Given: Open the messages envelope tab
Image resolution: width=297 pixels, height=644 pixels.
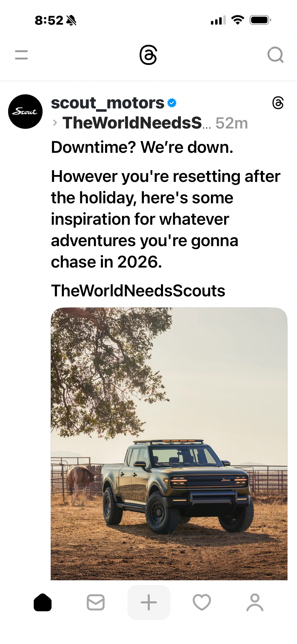Looking at the screenshot, I should [x=96, y=602].
